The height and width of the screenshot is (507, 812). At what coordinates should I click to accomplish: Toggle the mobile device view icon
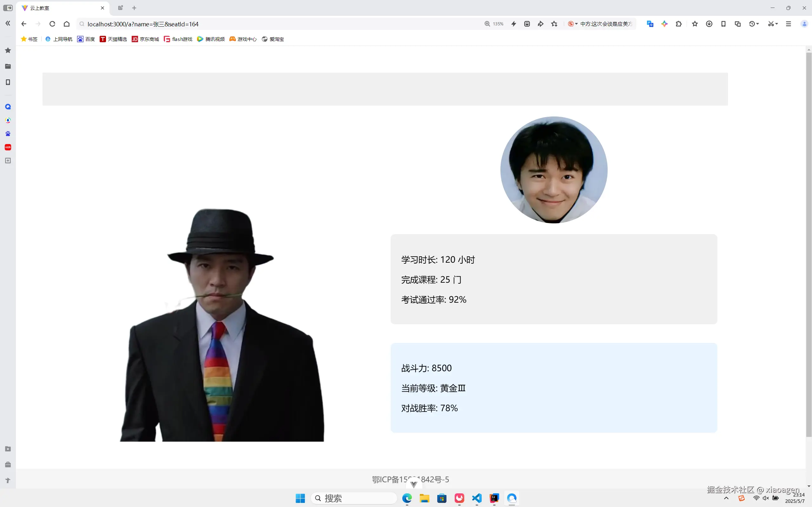click(x=723, y=24)
